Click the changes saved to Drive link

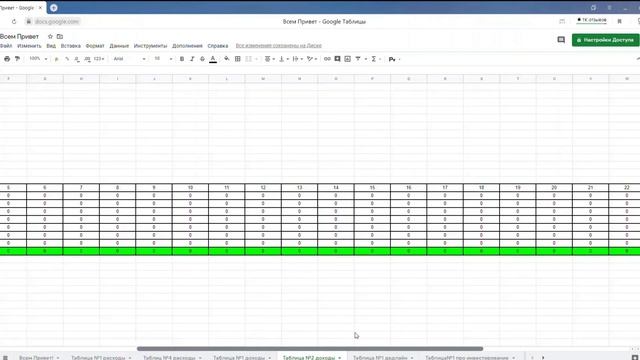[x=279, y=46]
